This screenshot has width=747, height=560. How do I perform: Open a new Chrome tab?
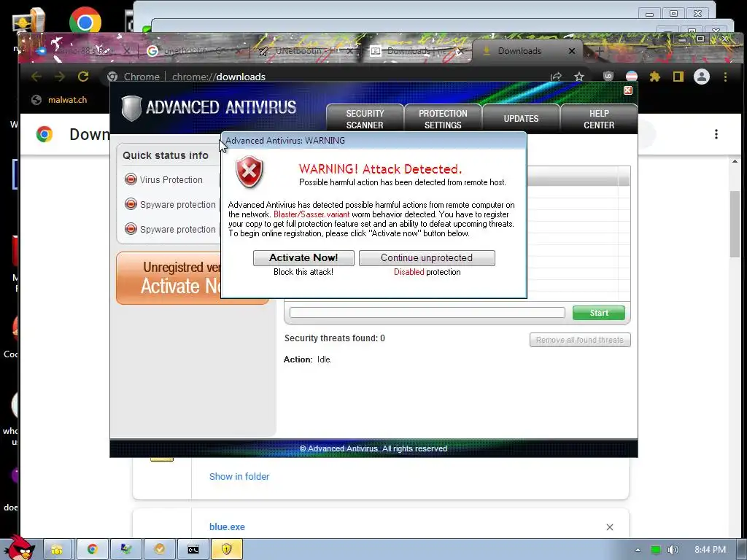(x=600, y=50)
